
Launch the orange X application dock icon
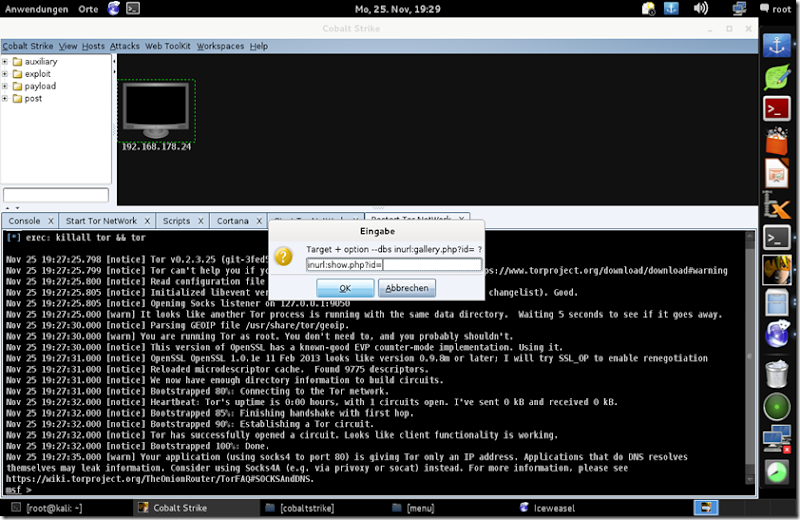click(x=777, y=206)
